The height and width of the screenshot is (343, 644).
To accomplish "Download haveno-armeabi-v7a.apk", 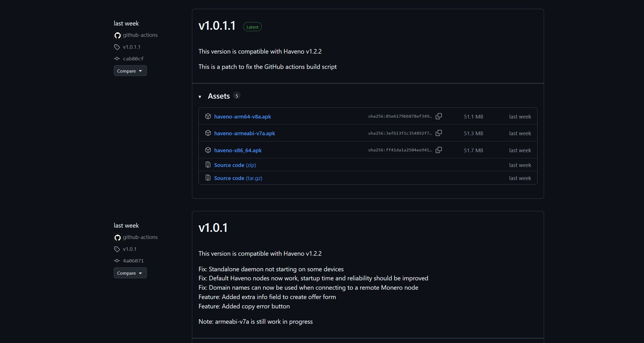I will (244, 133).
